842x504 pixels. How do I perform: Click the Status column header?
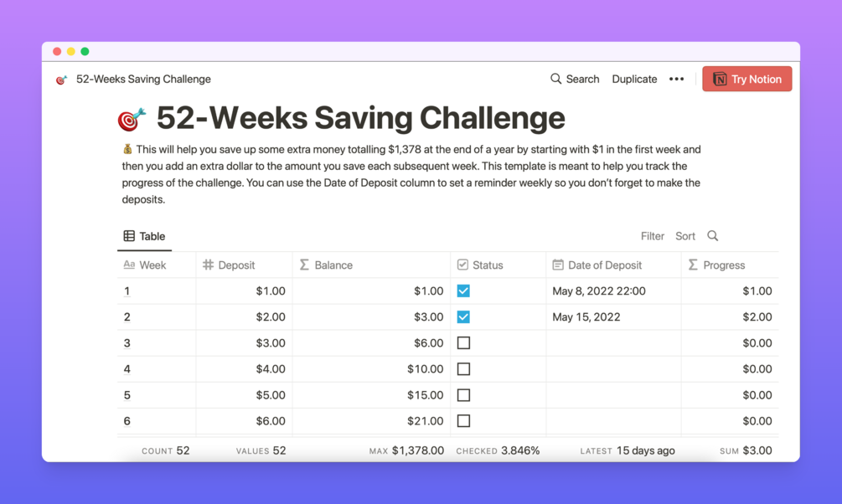coord(488,265)
